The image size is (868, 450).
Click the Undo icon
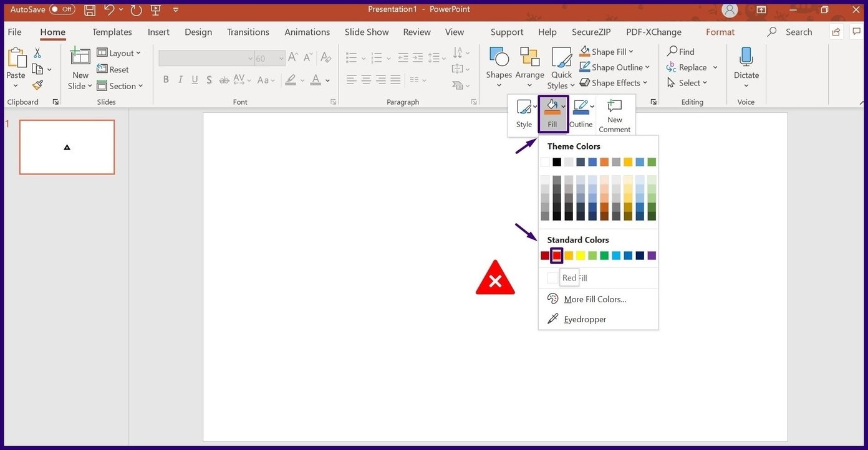point(109,9)
